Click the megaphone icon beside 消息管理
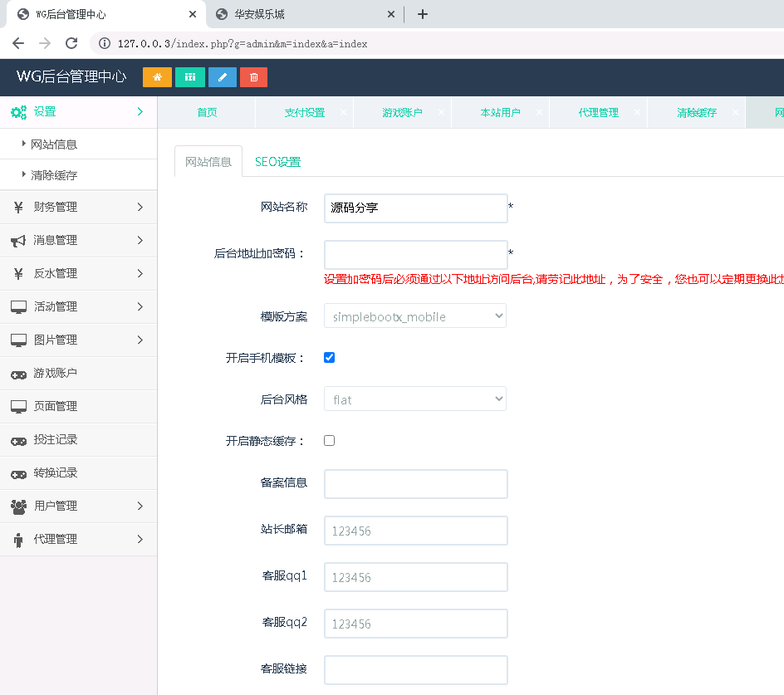This screenshot has width=784, height=695. click(x=18, y=241)
